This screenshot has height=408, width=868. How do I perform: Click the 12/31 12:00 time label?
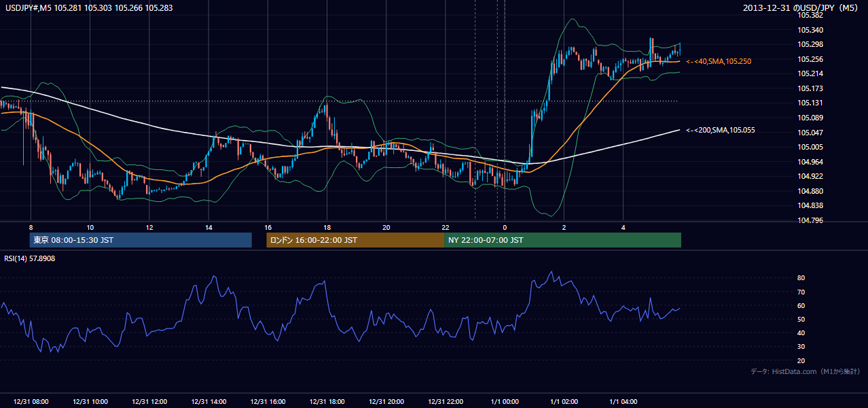coord(149,401)
